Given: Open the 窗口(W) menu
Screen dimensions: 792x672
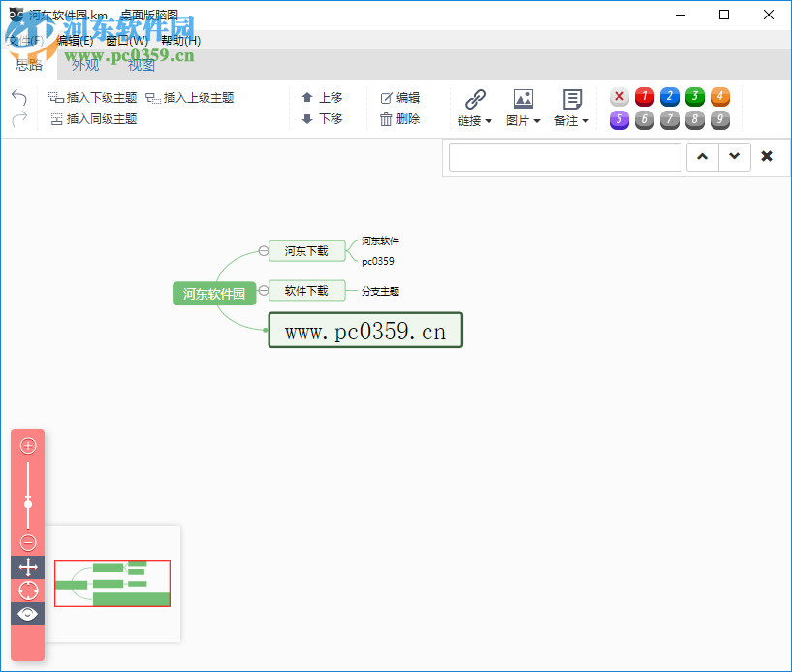Looking at the screenshot, I should tap(127, 41).
